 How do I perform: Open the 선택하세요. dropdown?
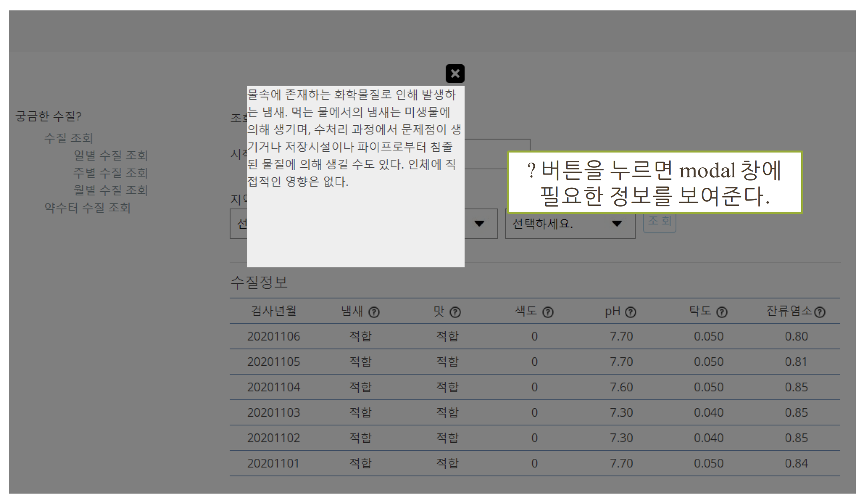[x=570, y=224]
